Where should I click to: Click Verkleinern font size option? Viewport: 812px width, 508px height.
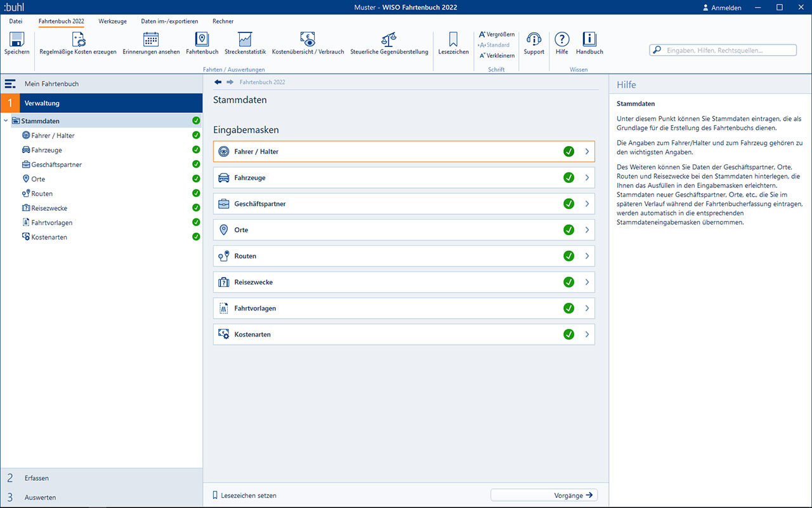coord(497,56)
